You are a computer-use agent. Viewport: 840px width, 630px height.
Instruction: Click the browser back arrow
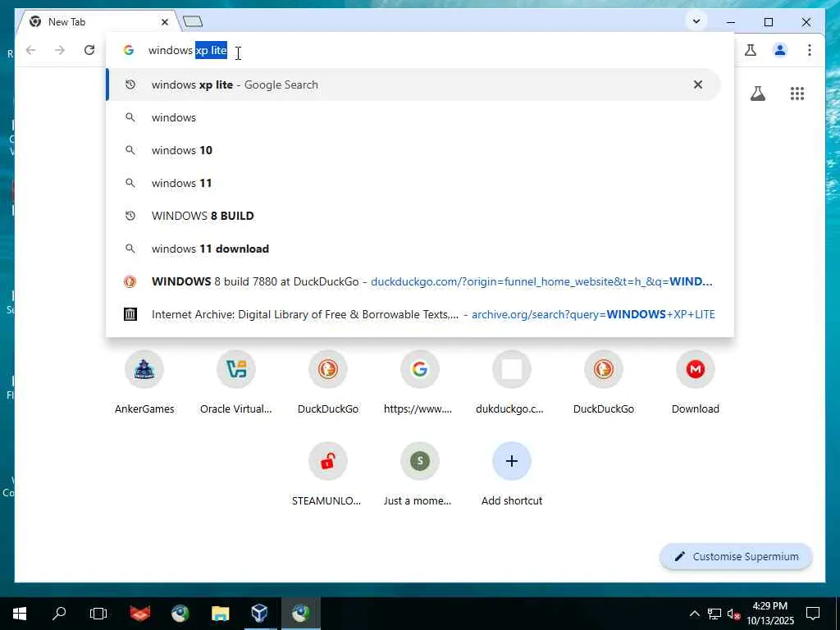tap(31, 50)
